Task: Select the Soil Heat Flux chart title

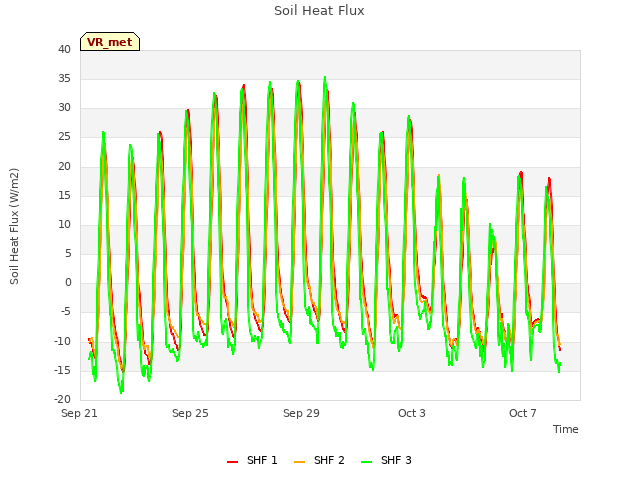Action: click(x=319, y=11)
